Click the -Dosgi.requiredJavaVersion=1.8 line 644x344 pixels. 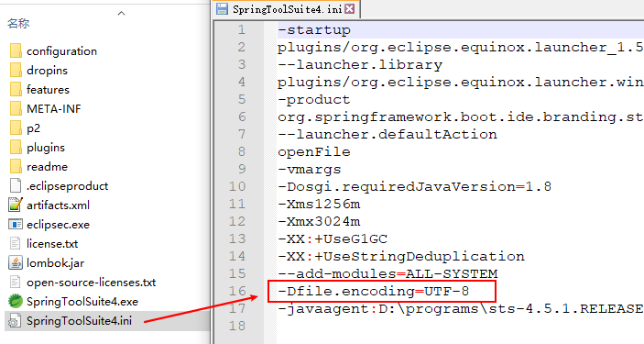pos(414,187)
